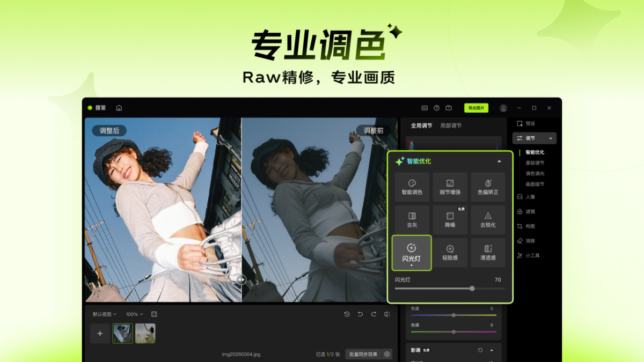Apply 色偏矫正 color cast correction

(488, 187)
